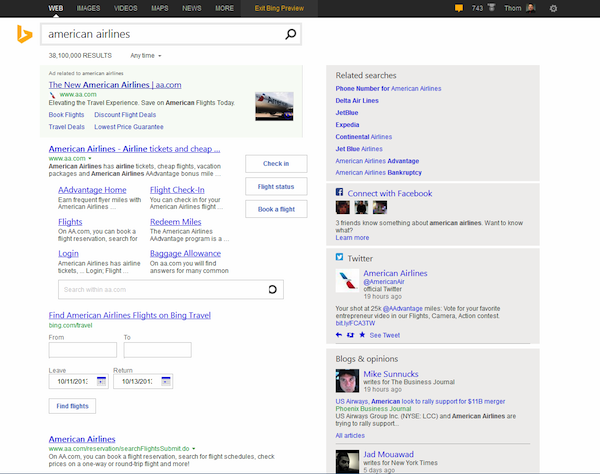Open the settings gear icon

tap(554, 8)
